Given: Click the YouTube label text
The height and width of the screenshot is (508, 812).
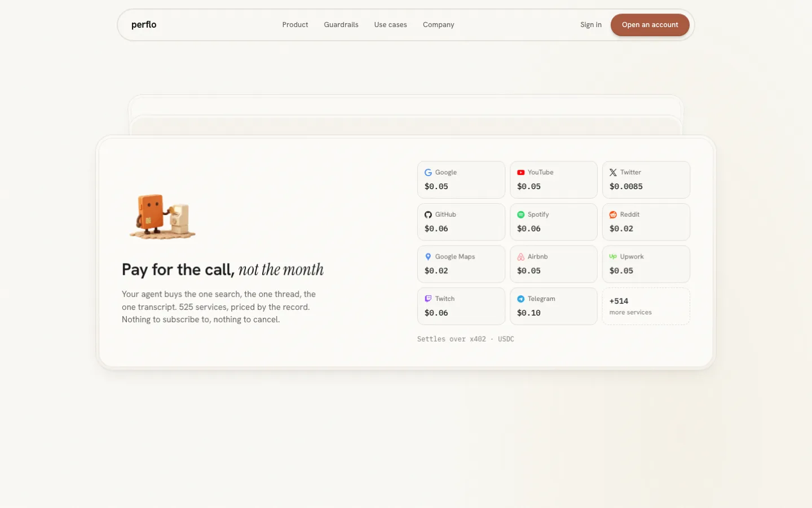Looking at the screenshot, I should pos(540,172).
